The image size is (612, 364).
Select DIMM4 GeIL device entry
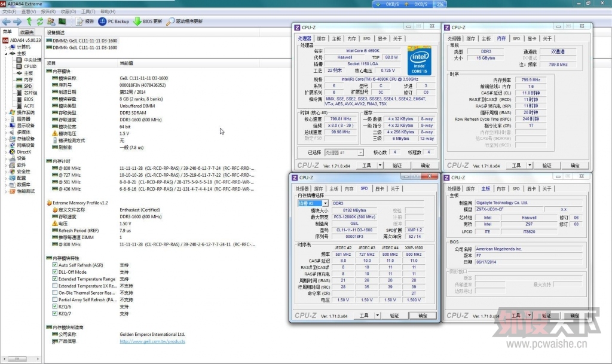click(x=81, y=48)
